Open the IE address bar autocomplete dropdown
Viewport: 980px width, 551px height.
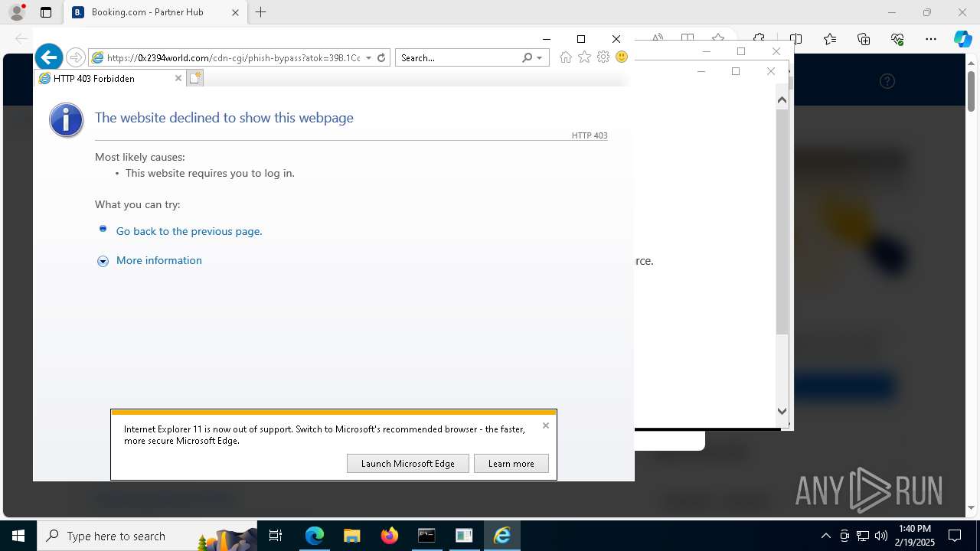coord(368,57)
